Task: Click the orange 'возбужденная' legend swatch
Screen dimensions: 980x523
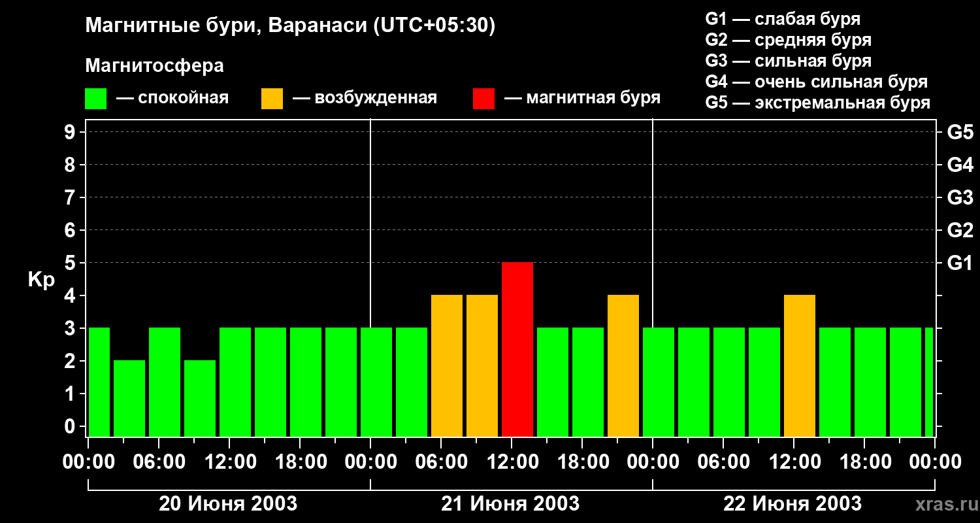Action: 272,99
